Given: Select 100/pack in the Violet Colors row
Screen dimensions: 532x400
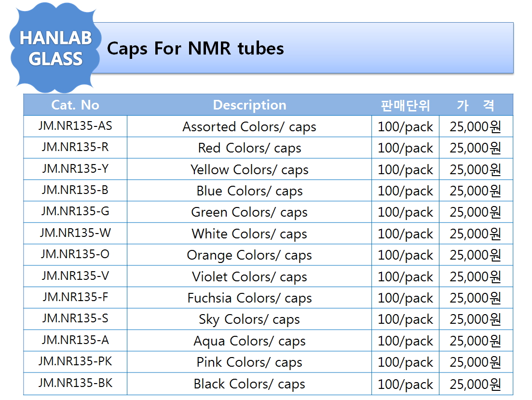Looking at the screenshot, I should (406, 277).
